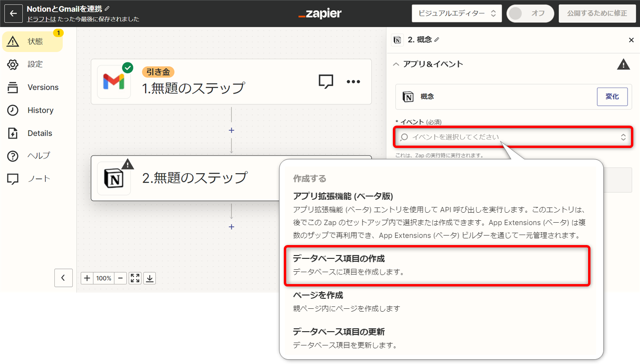
Task: Click the 公開するために修正 button
Action: (x=597, y=13)
